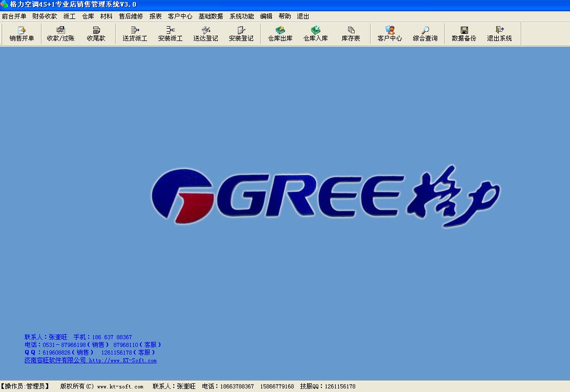Open the 客户中心 menu in the menu bar
Viewport: 570px width, 392px height.
click(180, 16)
